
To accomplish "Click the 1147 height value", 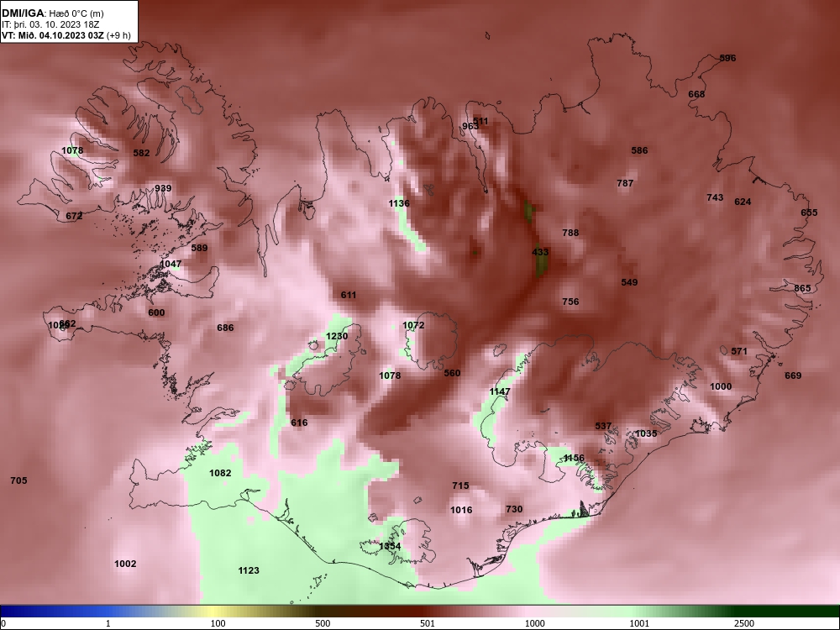I will 500,392.
